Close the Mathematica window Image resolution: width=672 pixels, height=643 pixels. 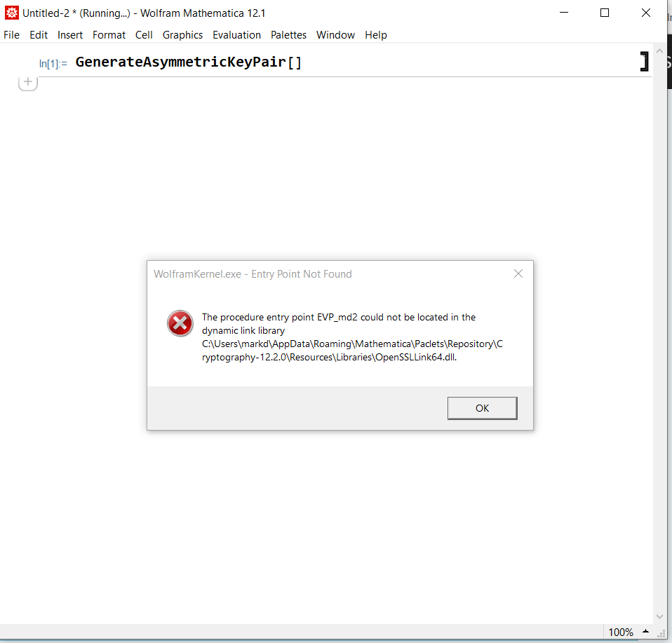[x=645, y=13]
